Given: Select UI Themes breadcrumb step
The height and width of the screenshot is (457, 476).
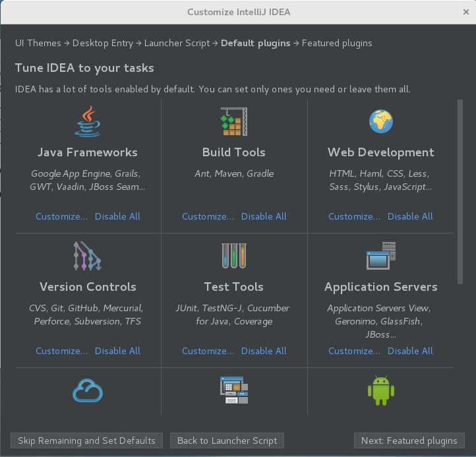Looking at the screenshot, I should (38, 43).
